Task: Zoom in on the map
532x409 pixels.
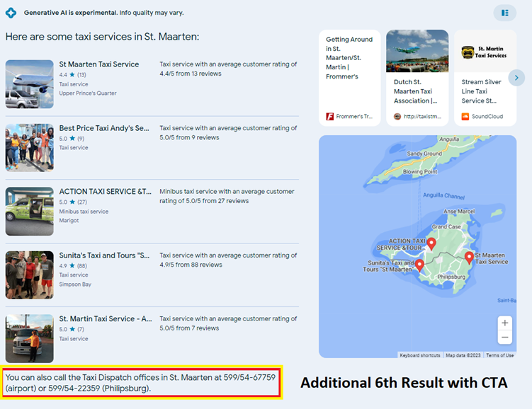Action: click(x=504, y=323)
